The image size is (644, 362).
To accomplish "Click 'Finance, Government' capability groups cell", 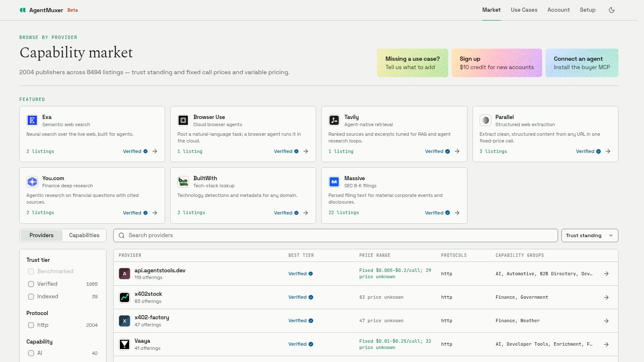I will coord(522,297).
